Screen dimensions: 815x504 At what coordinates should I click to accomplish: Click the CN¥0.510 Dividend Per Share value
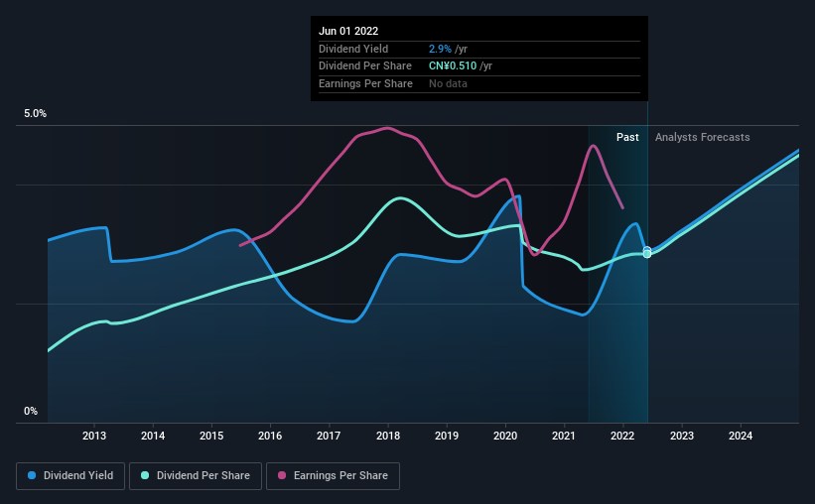tap(453, 66)
